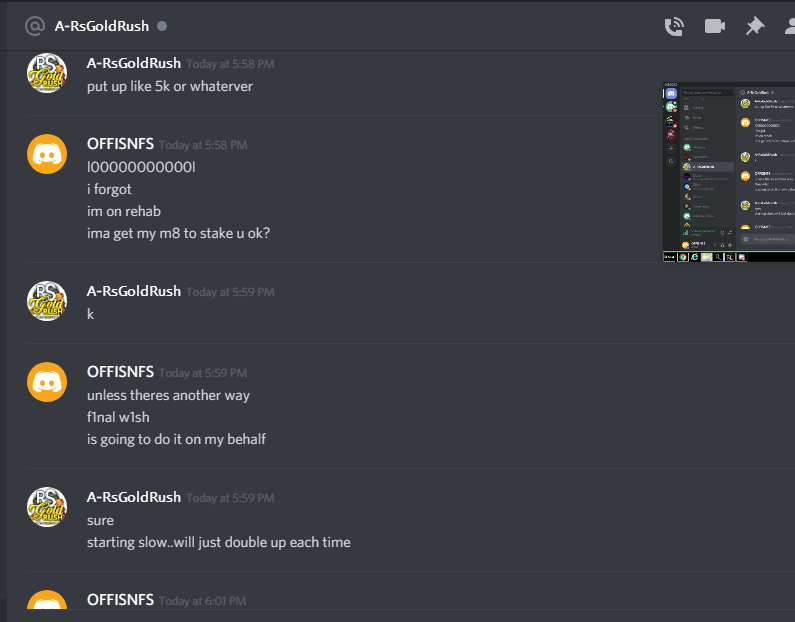Click A-RsGoldRush username above 'k'

tap(134, 291)
